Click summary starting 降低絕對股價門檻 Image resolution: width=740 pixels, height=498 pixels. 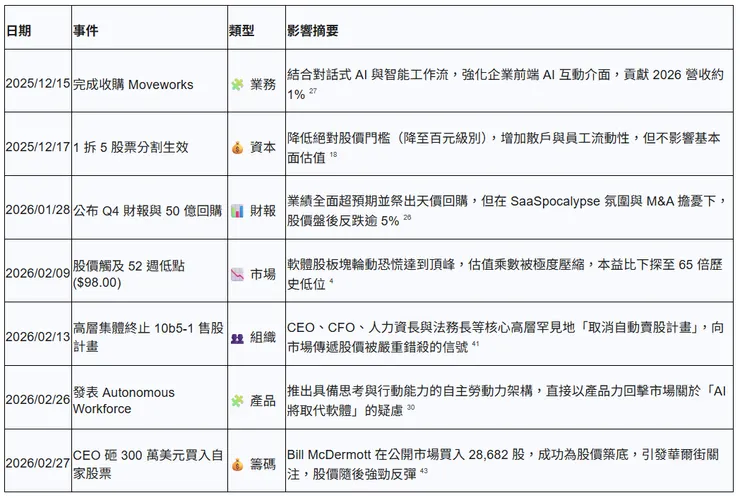click(504, 147)
